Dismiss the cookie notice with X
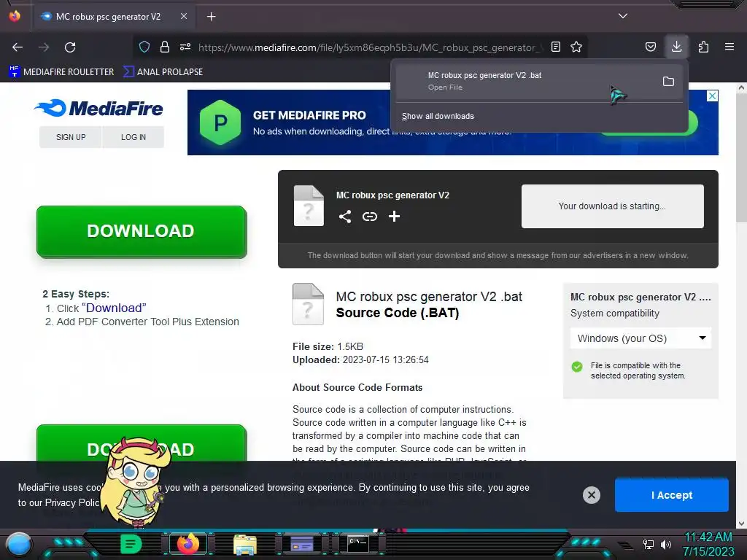This screenshot has height=560, width=747. point(591,495)
